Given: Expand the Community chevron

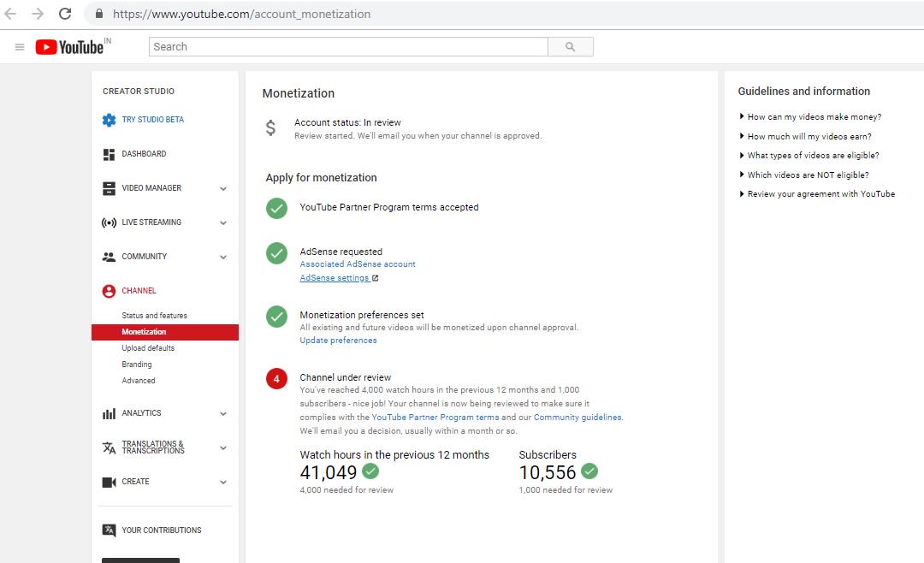Looking at the screenshot, I should (223, 257).
